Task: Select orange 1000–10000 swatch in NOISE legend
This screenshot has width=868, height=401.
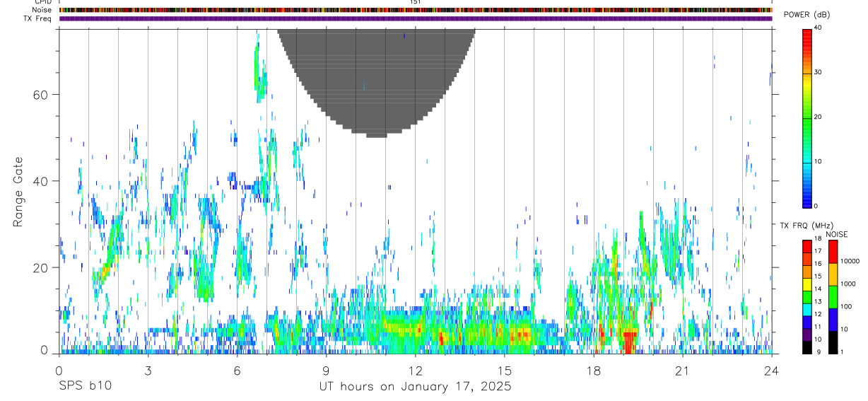Action: point(833,274)
